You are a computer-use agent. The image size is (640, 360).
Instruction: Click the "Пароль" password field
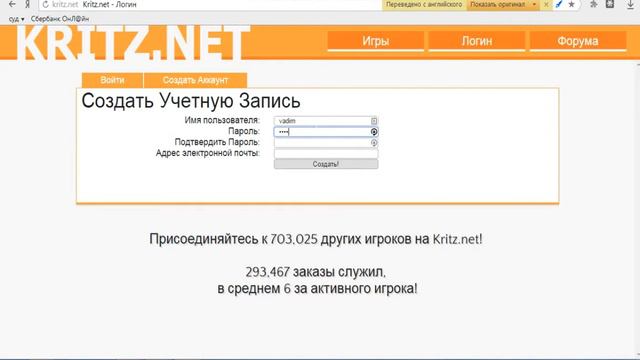click(x=326, y=132)
